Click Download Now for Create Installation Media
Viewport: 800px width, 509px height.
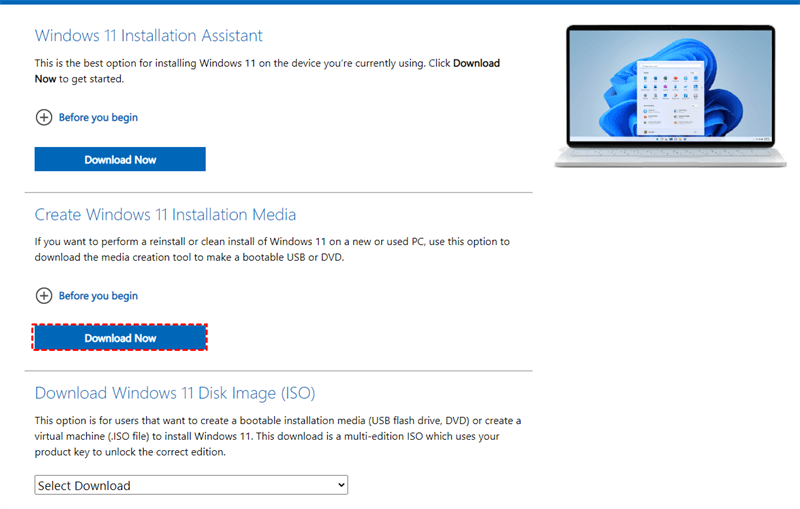tap(120, 338)
